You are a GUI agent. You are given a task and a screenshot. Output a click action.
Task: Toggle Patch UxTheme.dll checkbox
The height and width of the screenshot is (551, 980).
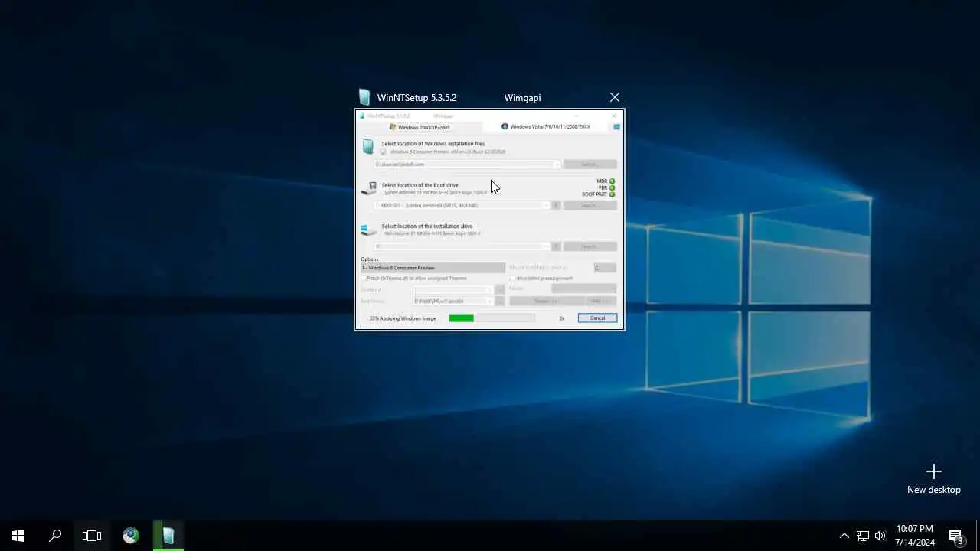364,279
